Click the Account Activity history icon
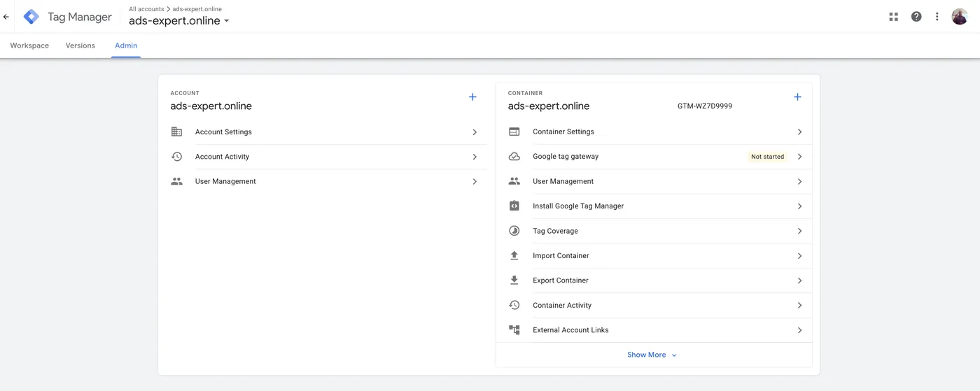 pyautogui.click(x=176, y=157)
